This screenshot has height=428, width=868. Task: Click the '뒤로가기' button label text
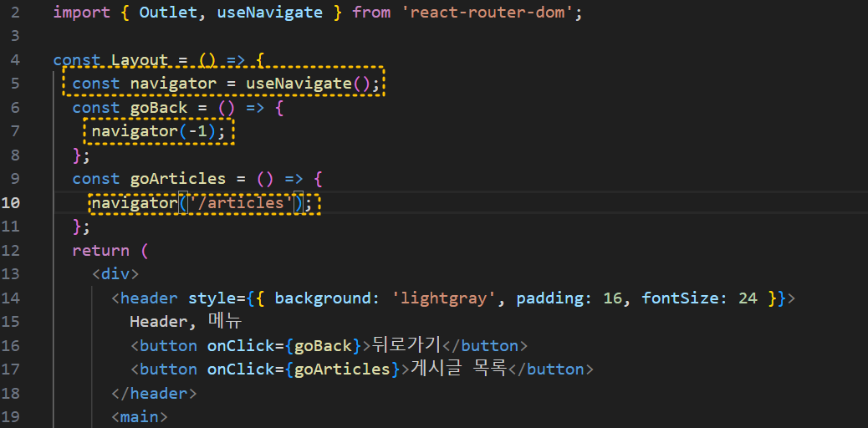(x=407, y=345)
